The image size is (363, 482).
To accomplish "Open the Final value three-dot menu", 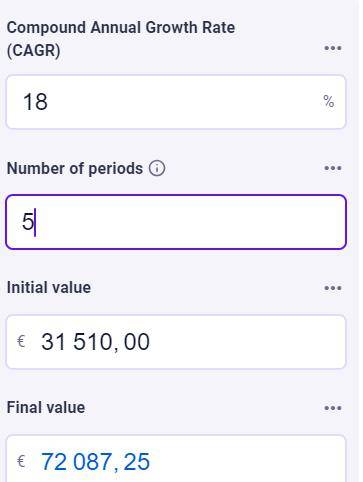I will coord(333,408).
